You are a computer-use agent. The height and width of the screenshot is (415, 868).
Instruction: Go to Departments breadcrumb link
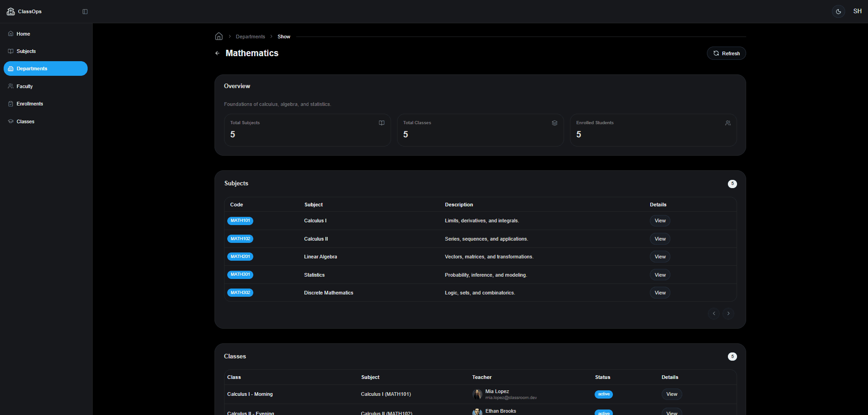(x=250, y=37)
